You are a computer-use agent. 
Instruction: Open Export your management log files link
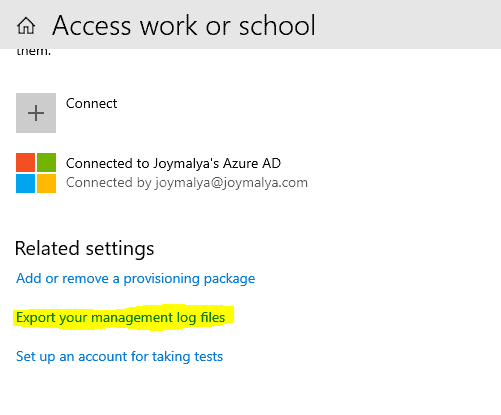click(x=121, y=317)
